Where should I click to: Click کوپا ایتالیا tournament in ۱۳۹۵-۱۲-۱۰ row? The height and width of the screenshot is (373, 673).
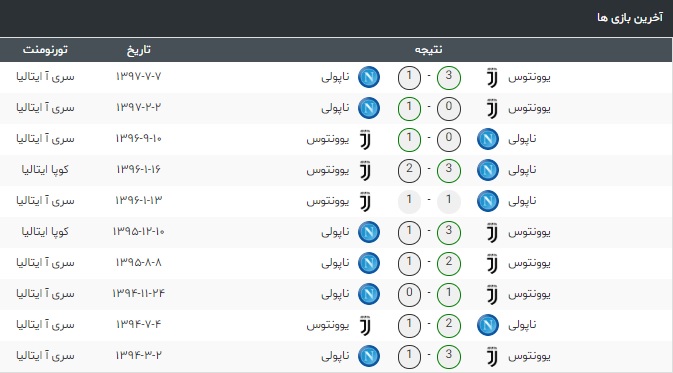[45, 232]
